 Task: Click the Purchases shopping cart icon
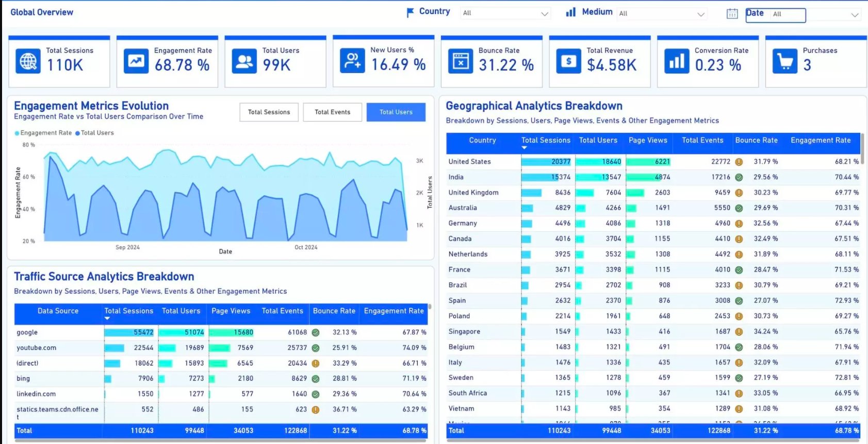pos(784,61)
